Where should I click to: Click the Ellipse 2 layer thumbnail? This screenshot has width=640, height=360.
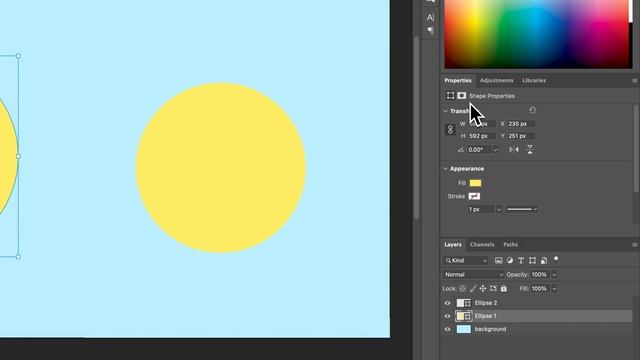[463, 303]
